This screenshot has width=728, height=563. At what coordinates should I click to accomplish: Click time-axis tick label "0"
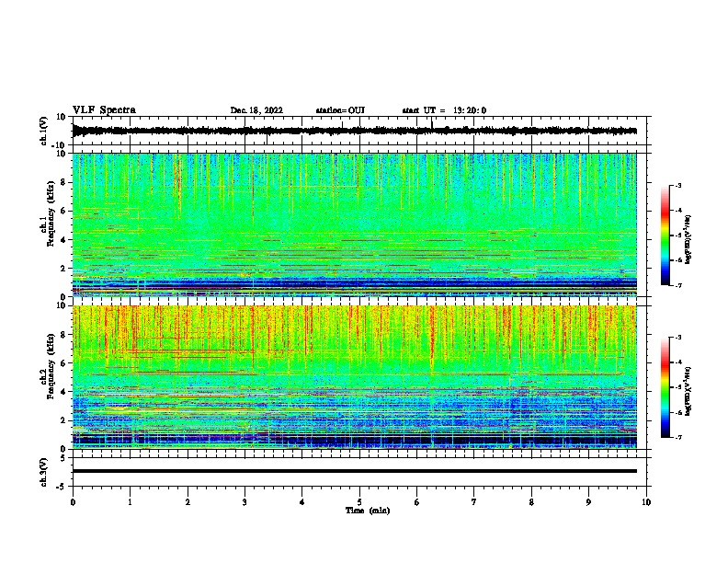coord(73,502)
